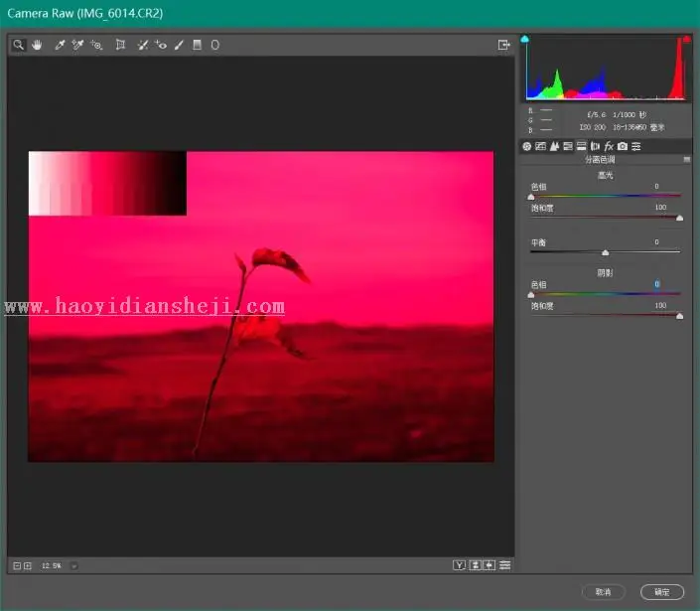Open the Effects fx panel tab
This screenshot has height=611, width=700.
[x=609, y=146]
